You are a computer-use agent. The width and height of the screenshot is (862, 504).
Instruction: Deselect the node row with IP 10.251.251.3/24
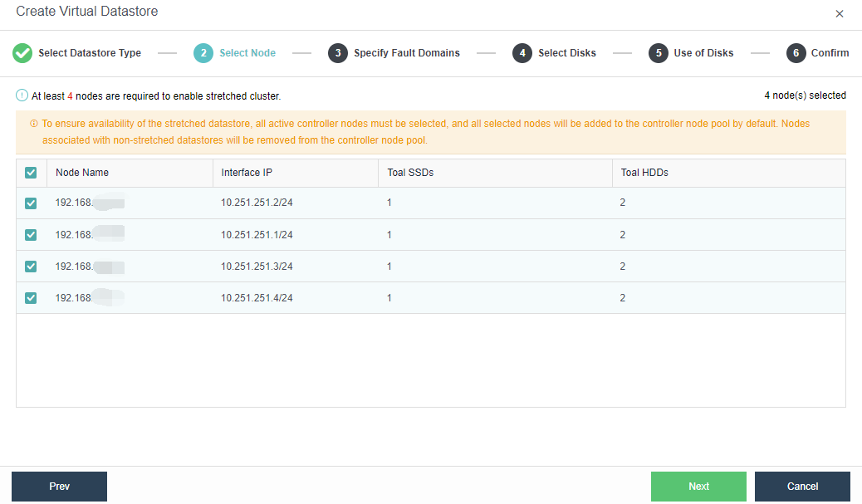coord(31,266)
